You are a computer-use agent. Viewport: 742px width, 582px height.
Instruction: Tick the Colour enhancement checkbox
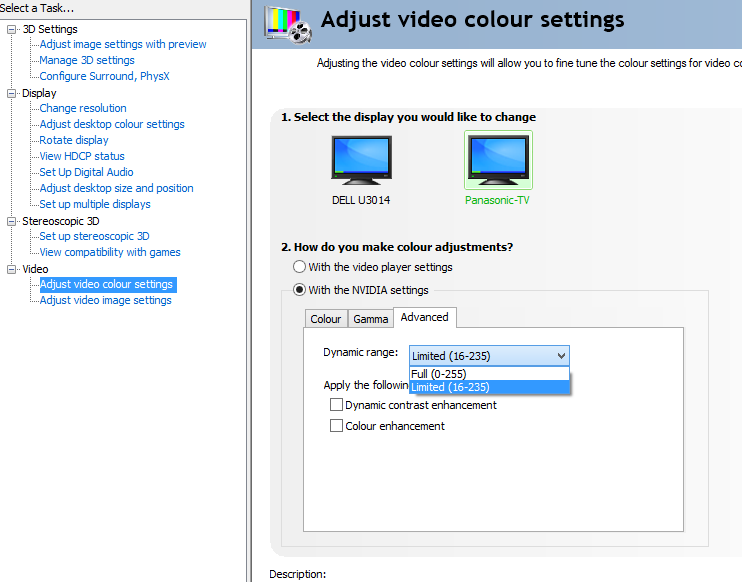coord(337,426)
